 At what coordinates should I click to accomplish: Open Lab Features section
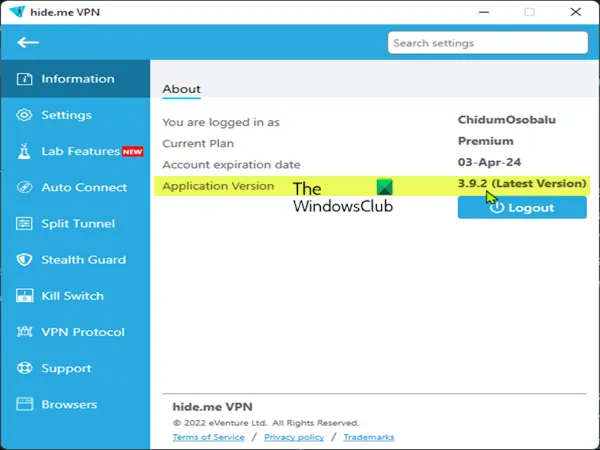click(x=75, y=151)
